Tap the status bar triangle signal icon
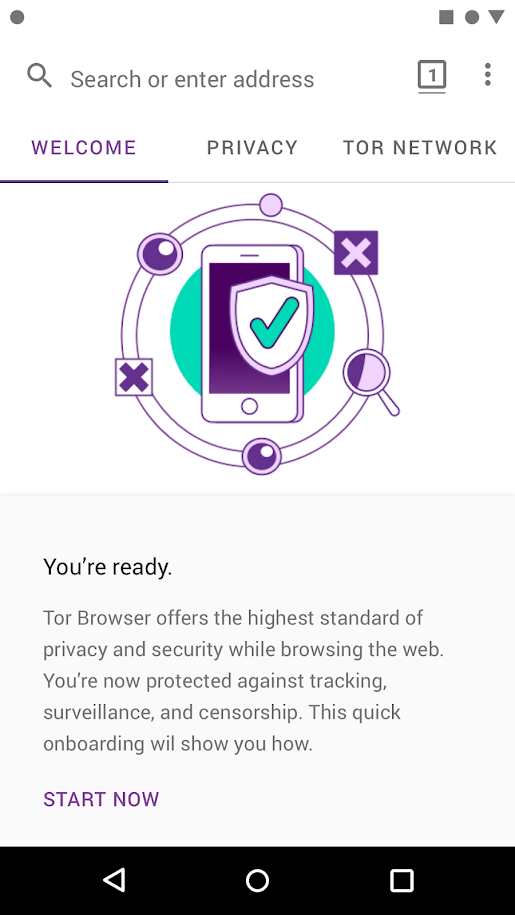Viewport: 515px width, 915px height. coord(496,17)
